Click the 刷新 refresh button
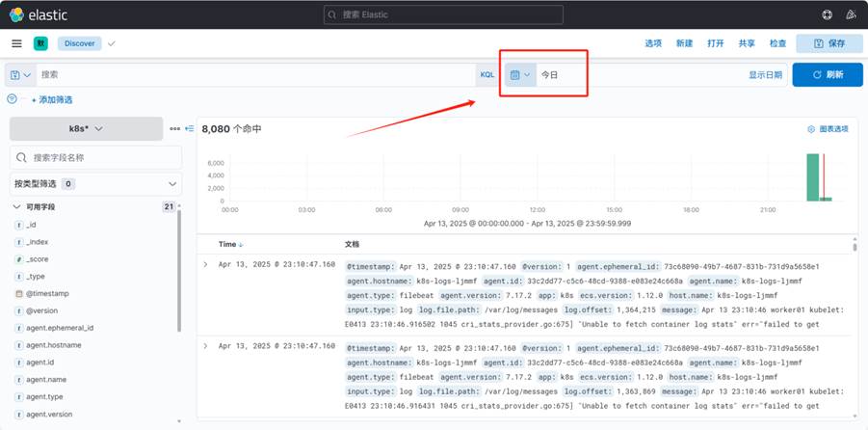The height and width of the screenshot is (430, 868). click(x=827, y=74)
